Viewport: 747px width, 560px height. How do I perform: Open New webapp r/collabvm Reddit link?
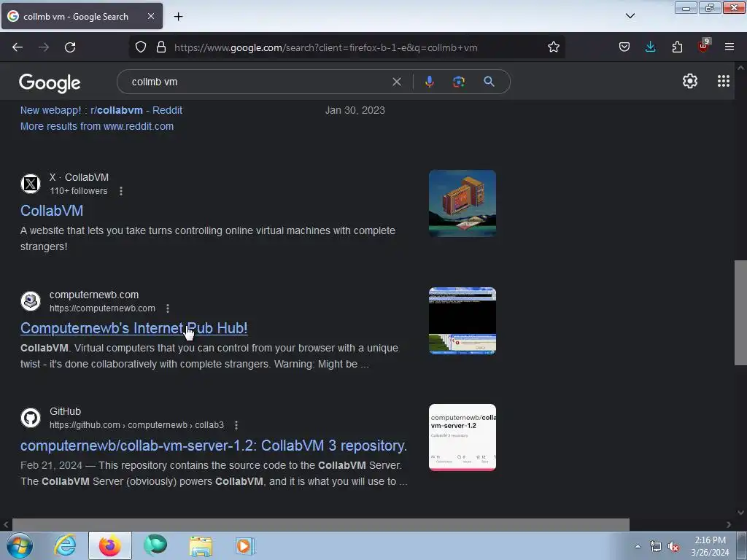[x=101, y=110]
